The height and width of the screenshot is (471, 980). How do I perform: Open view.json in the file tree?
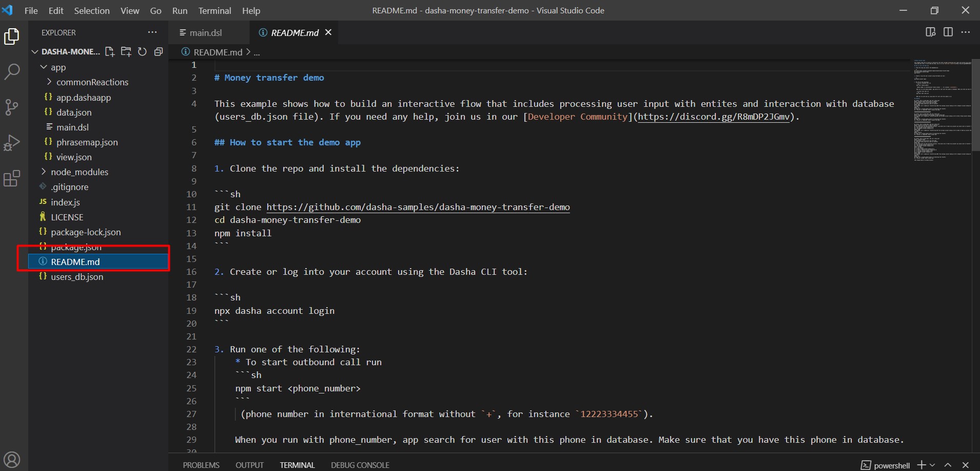coord(98,157)
